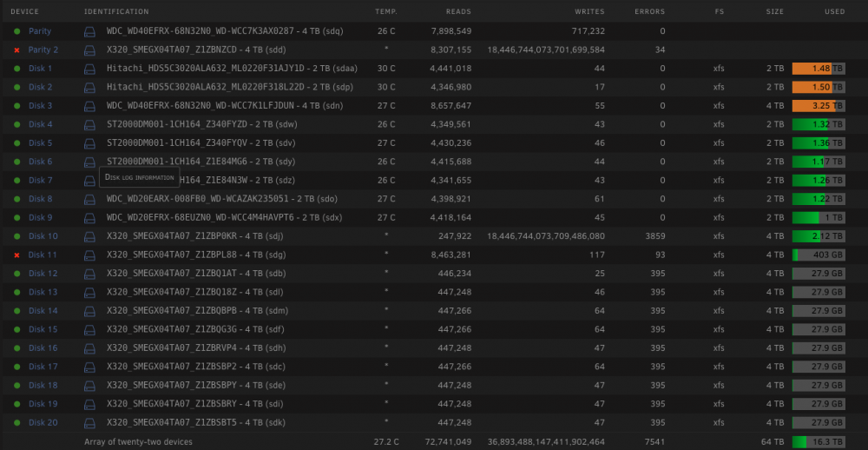The image size is (868, 450).
Task: Open disk log icon for Disk 1
Action: tap(89, 69)
